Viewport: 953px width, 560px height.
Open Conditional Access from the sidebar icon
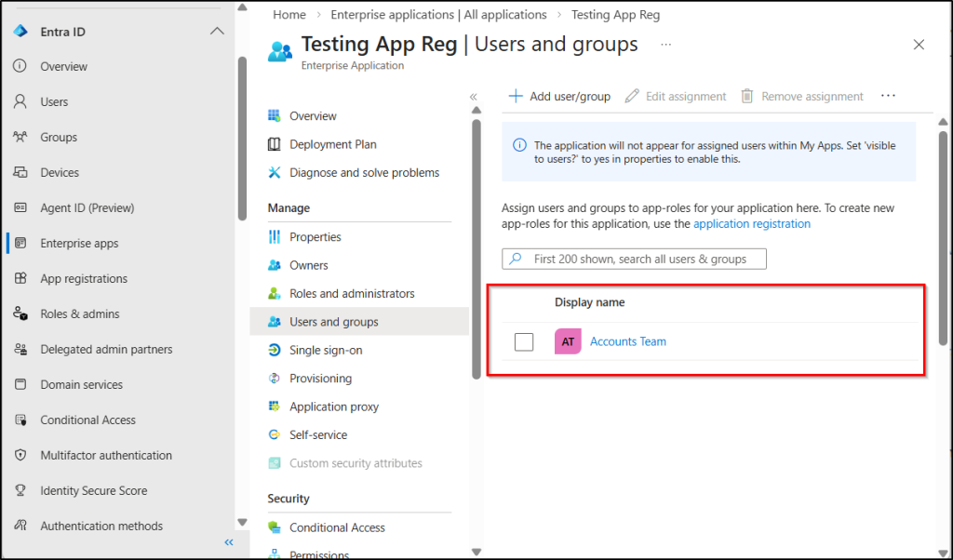[x=20, y=420]
